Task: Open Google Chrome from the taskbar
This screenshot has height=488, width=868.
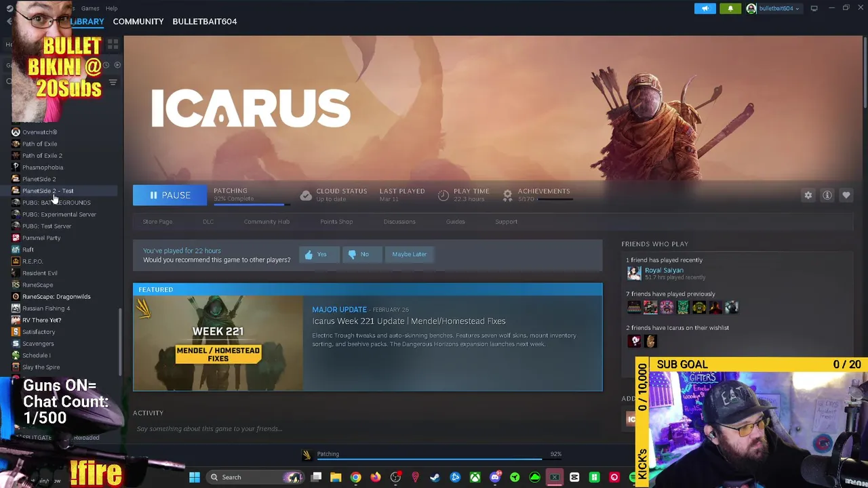Action: 355,477
